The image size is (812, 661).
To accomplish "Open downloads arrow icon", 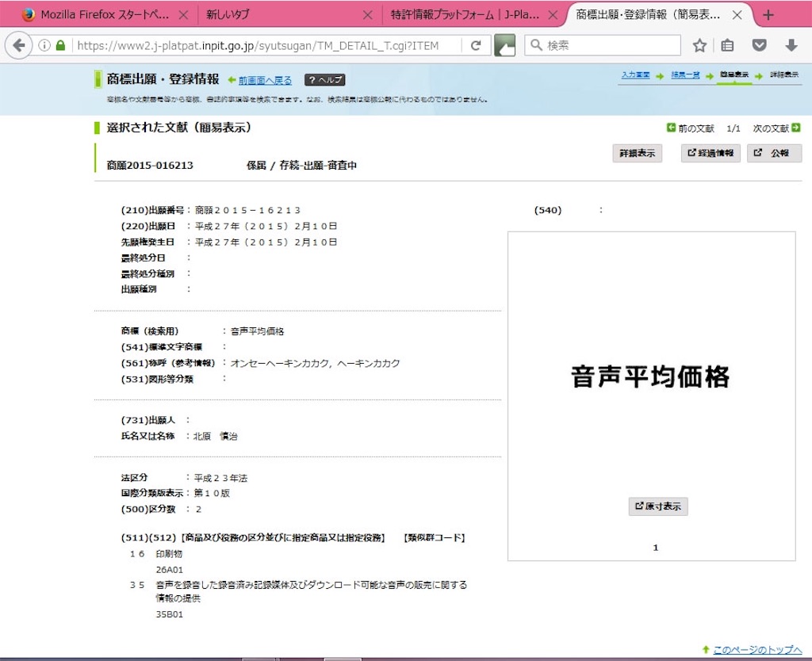I will point(791,45).
